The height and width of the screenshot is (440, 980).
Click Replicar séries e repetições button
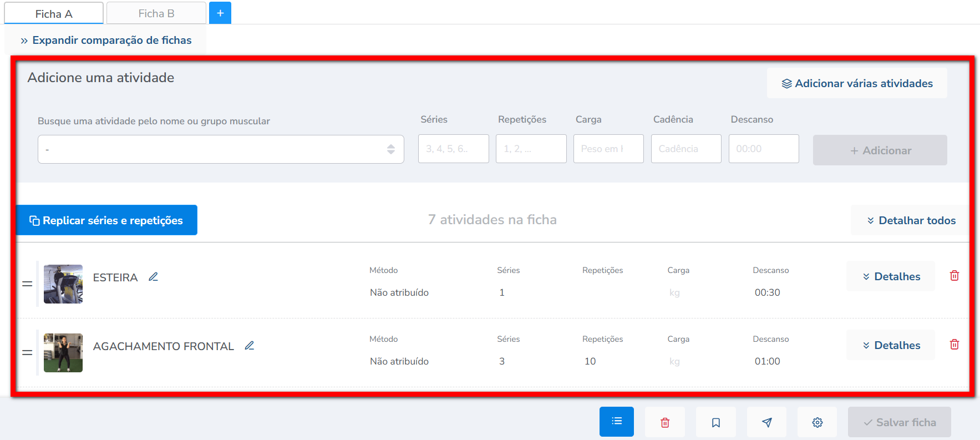106,220
